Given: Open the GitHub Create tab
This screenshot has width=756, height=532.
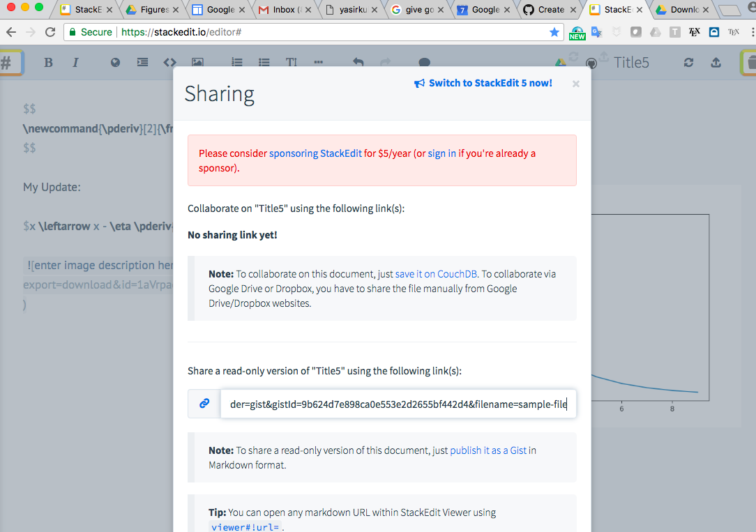Looking at the screenshot, I should (550, 10).
